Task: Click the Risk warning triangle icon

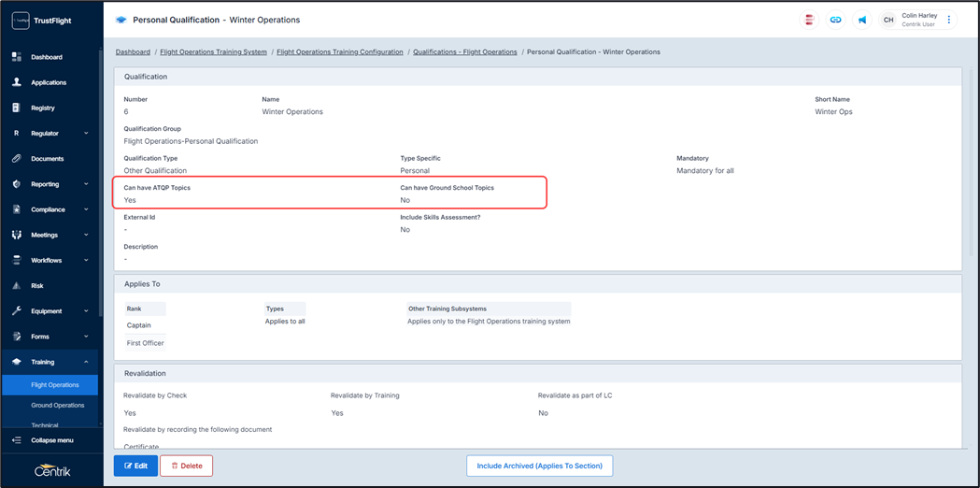Action: (x=16, y=286)
